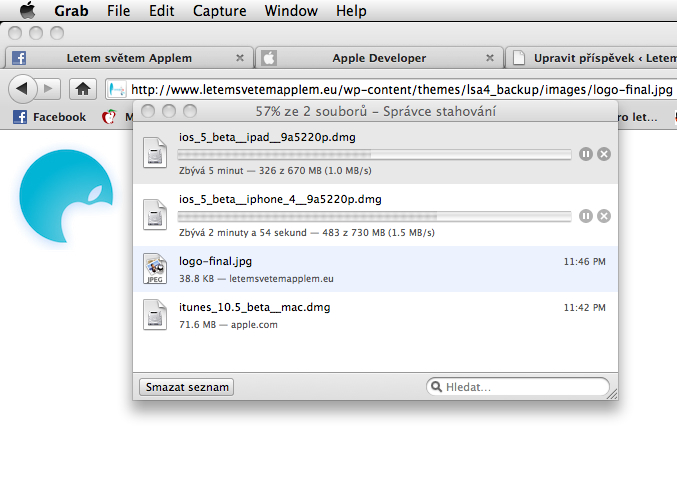Open the Edit menu
Viewport: 677px width, 488px height.
[161, 10]
